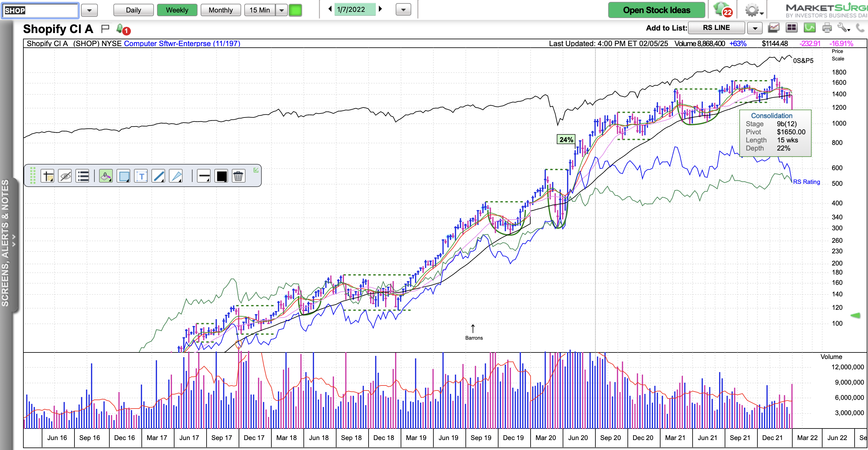Switch to Monthly chart view
This screenshot has height=450, width=868.
220,10
